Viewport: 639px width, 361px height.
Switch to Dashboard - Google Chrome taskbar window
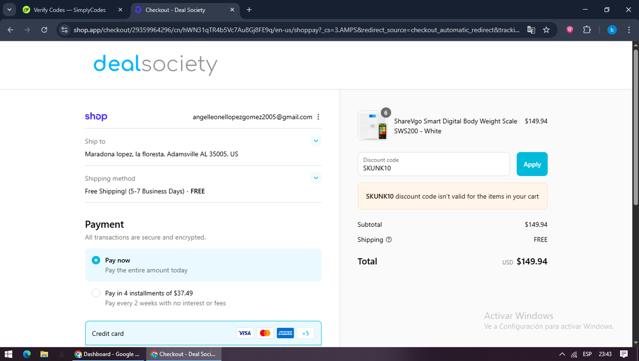click(x=107, y=354)
